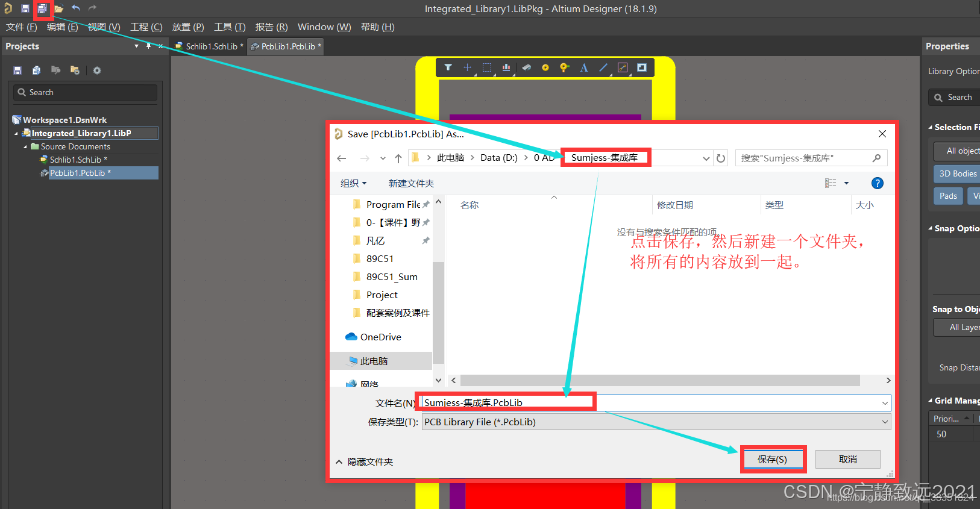Image resolution: width=980 pixels, height=509 pixels.
Task: Click Projects panel save project icon
Action: coord(17,70)
